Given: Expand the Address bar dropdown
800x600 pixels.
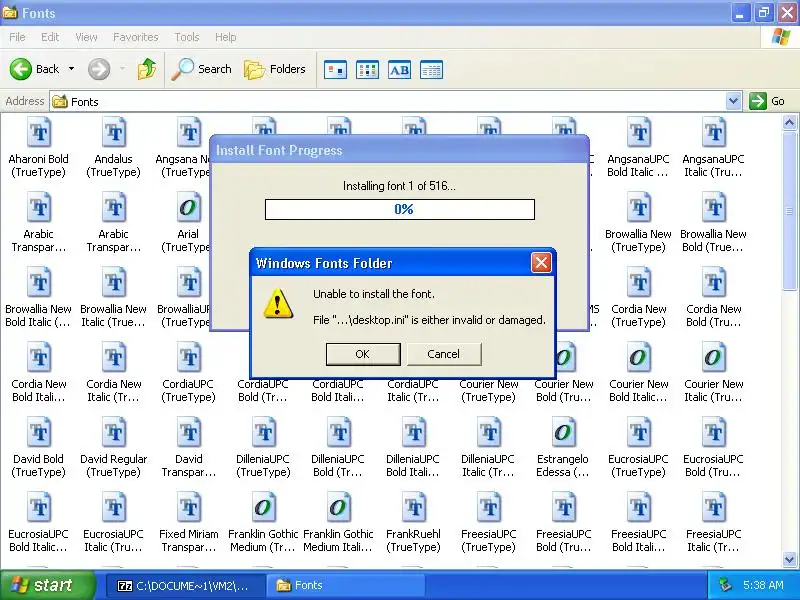Looking at the screenshot, I should click(x=733, y=101).
